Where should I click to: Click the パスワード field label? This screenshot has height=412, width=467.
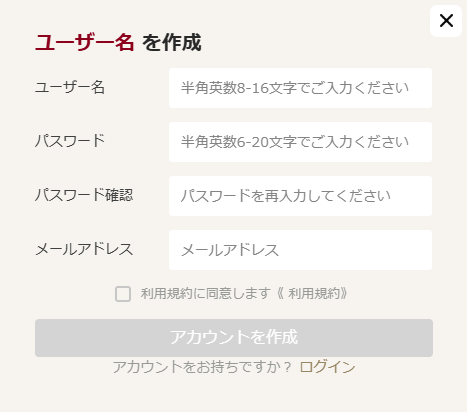click(70, 141)
